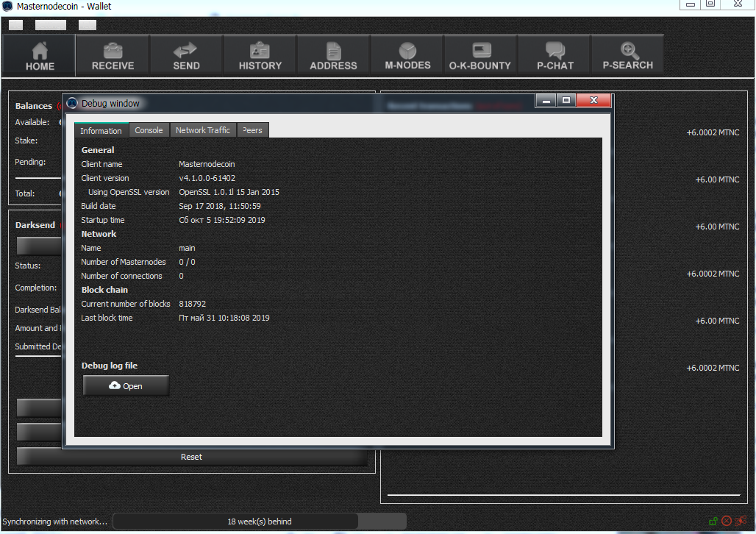Click the red circled X sync status icon
This screenshot has width=756, height=534.
(x=727, y=521)
